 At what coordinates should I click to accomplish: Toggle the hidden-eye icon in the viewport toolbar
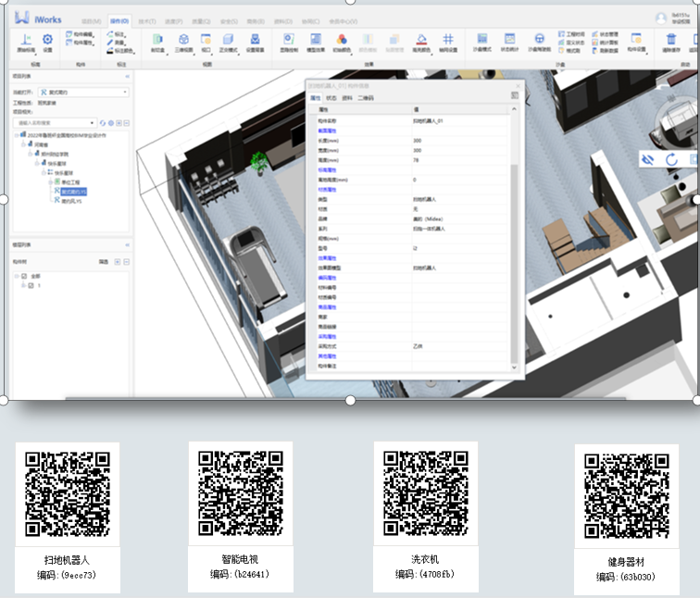pyautogui.click(x=648, y=159)
